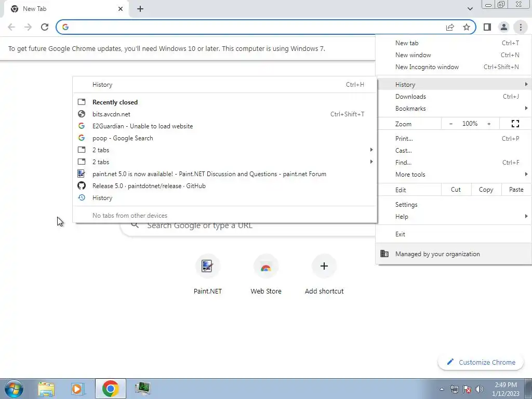Image resolution: width=532 pixels, height=399 pixels.
Task: Click the Show desktop button at taskbar edge
Action: click(528, 389)
